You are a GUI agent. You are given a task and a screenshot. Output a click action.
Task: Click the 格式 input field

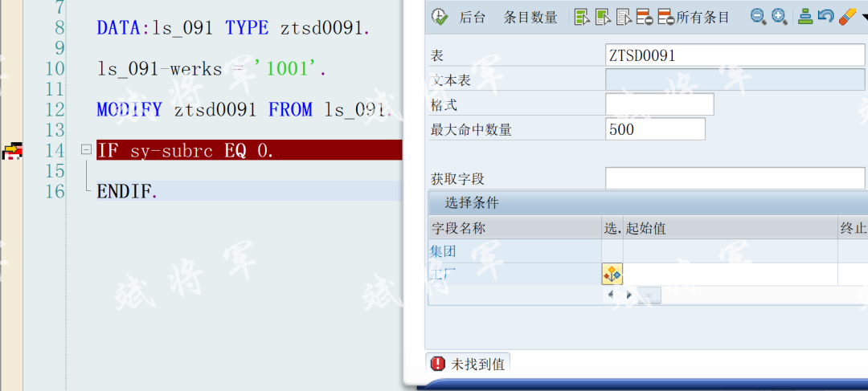click(660, 104)
